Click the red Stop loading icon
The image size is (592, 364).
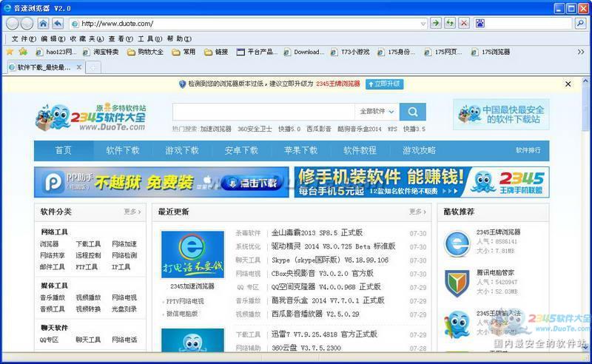[x=464, y=23]
